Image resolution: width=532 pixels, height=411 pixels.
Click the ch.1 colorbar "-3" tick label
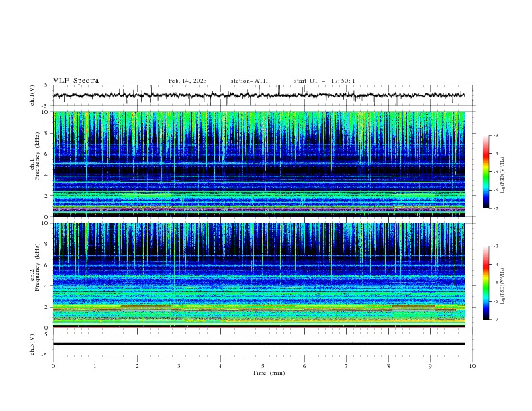[x=495, y=135]
